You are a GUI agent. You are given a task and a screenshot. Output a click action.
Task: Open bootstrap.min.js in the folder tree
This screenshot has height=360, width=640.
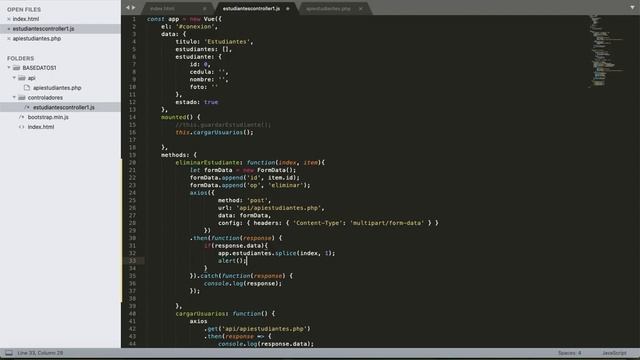coord(48,117)
